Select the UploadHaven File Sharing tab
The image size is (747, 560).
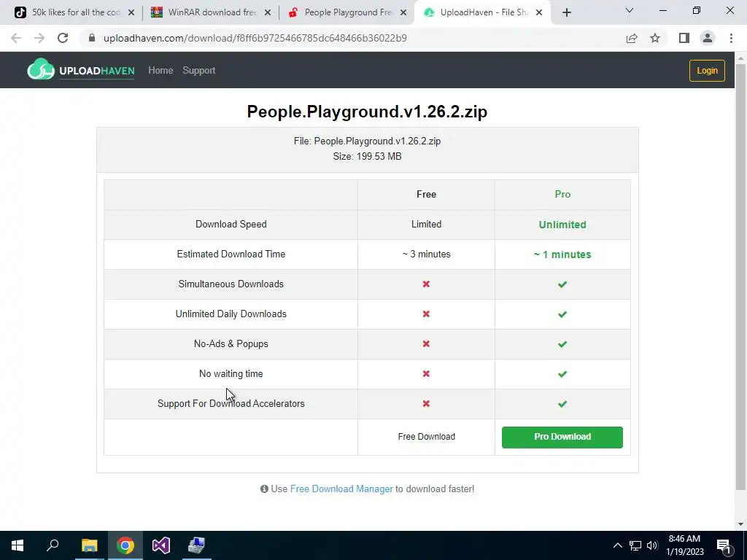click(482, 12)
